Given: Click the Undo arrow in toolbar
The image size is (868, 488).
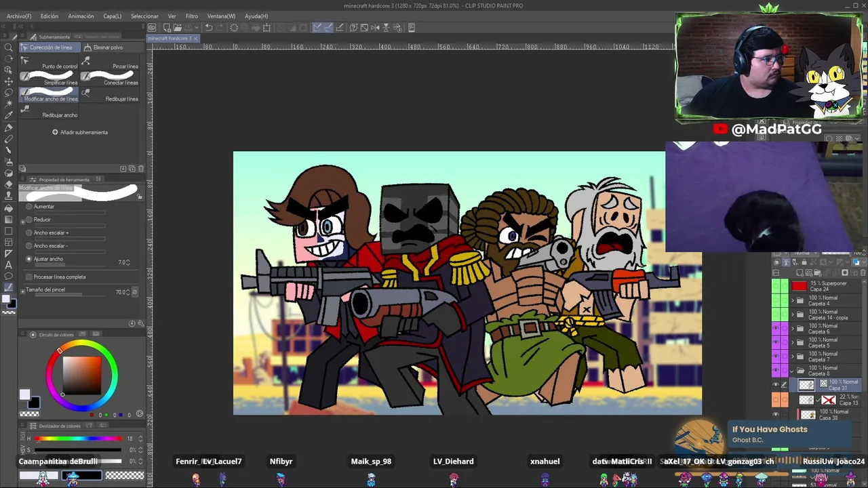Looking at the screenshot, I should [x=209, y=28].
